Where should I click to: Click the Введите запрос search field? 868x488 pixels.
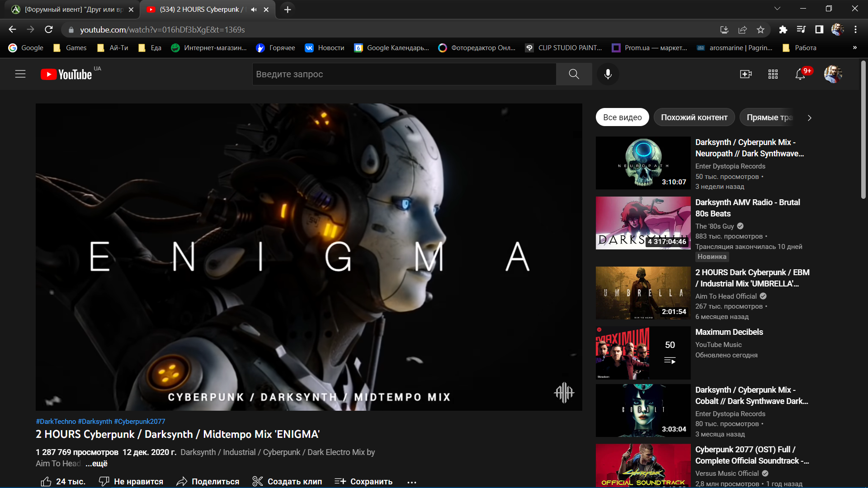(404, 74)
